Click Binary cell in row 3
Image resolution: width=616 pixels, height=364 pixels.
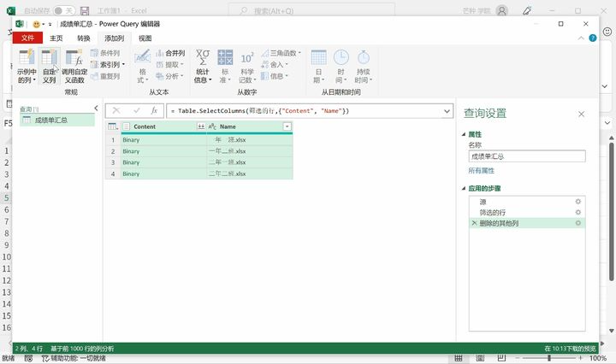tap(163, 162)
